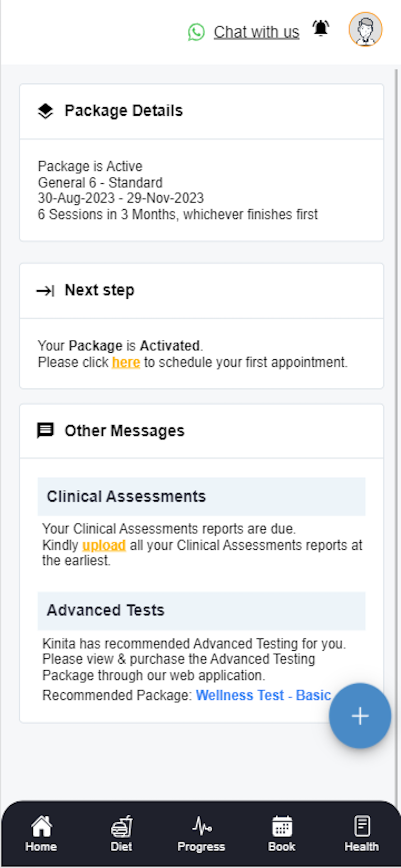Tap the Package Details layers icon
The width and height of the screenshot is (401, 868).
pos(46,111)
